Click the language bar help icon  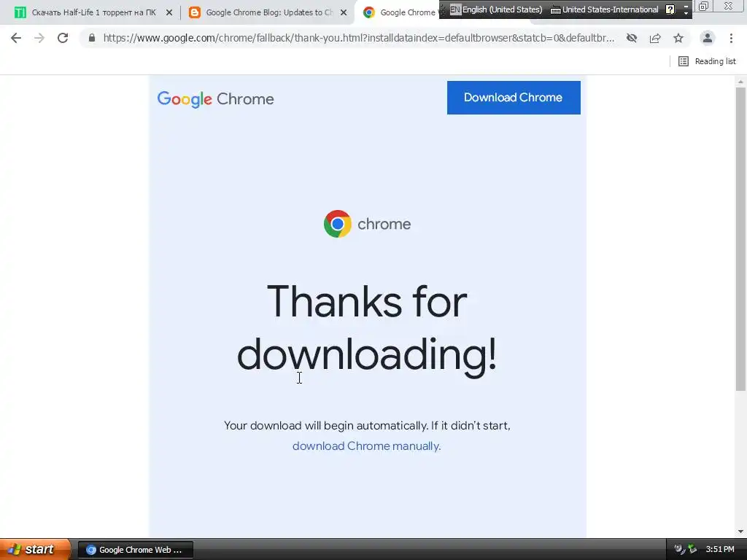(670, 9)
